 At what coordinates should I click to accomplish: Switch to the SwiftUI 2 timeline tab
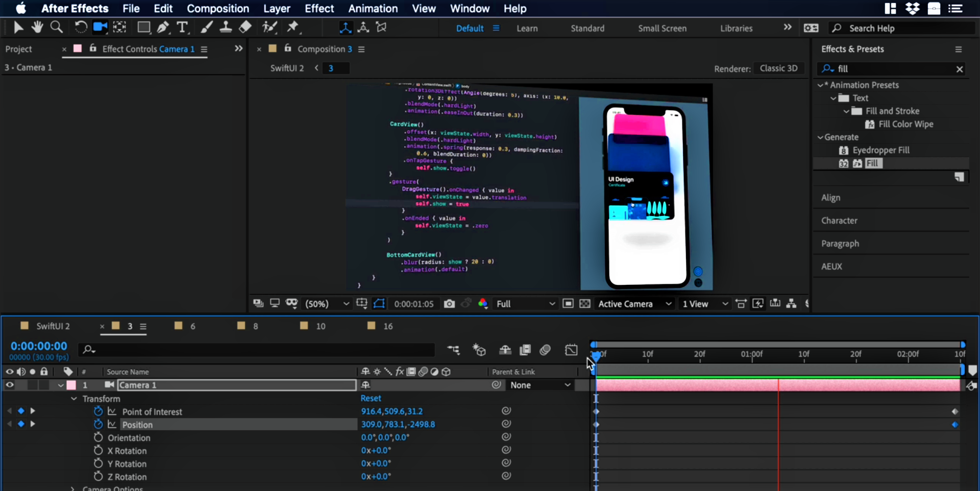click(52, 326)
